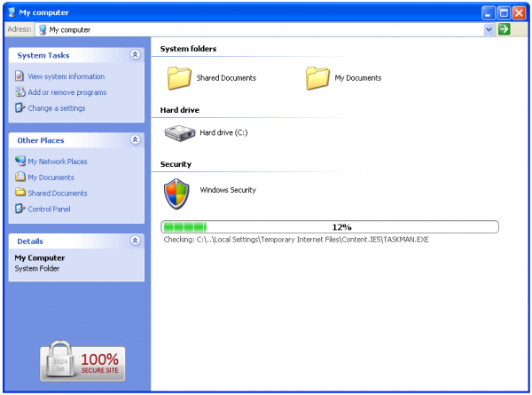Collapse the Other Places panel

coord(135,139)
